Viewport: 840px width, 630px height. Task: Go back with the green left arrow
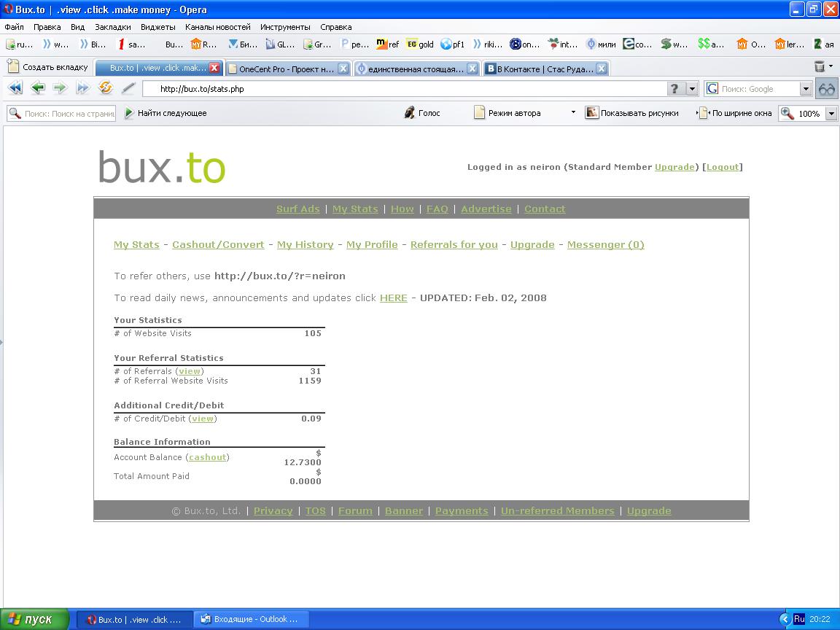(37, 87)
